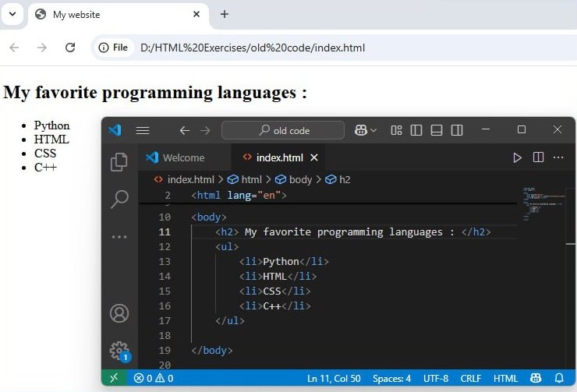Switch to the Welcome tab
This screenshot has width=577, height=392.
[185, 157]
